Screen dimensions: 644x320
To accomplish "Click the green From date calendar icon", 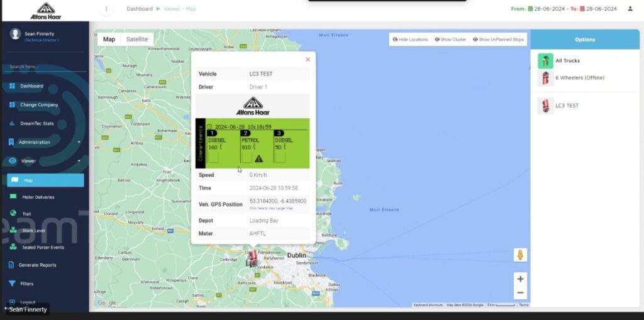I will click(530, 9).
